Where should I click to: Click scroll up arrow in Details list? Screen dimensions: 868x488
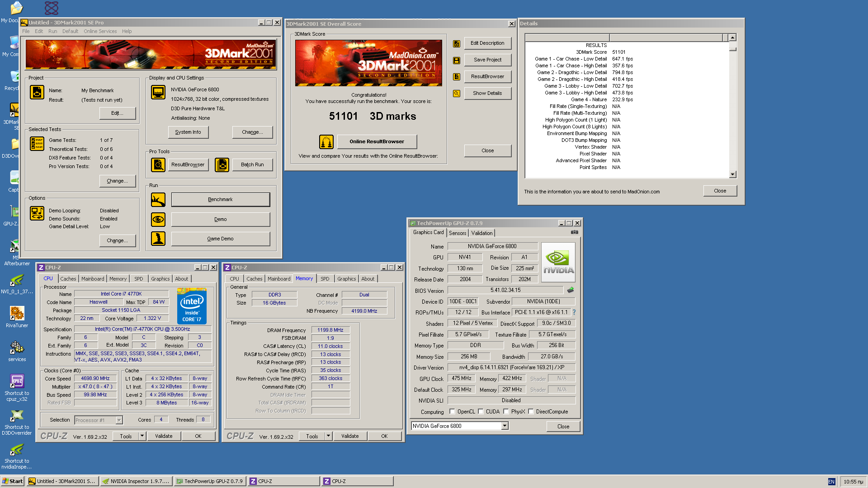[x=732, y=38]
